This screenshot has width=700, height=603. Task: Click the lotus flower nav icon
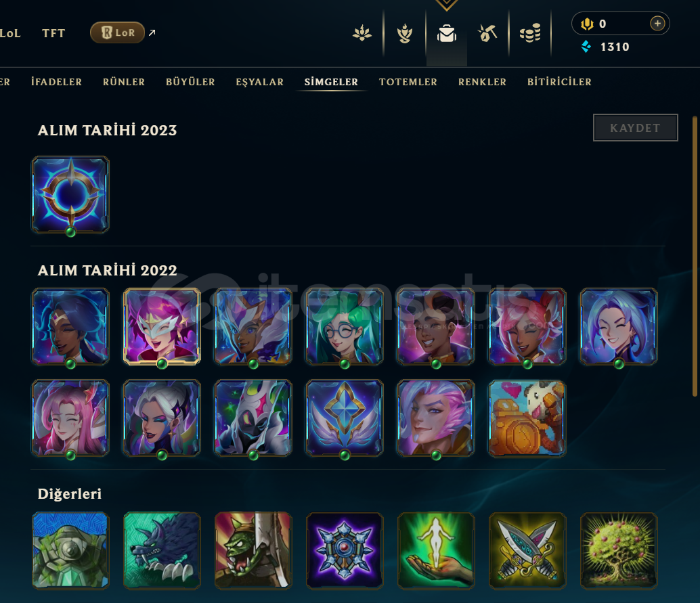click(362, 33)
